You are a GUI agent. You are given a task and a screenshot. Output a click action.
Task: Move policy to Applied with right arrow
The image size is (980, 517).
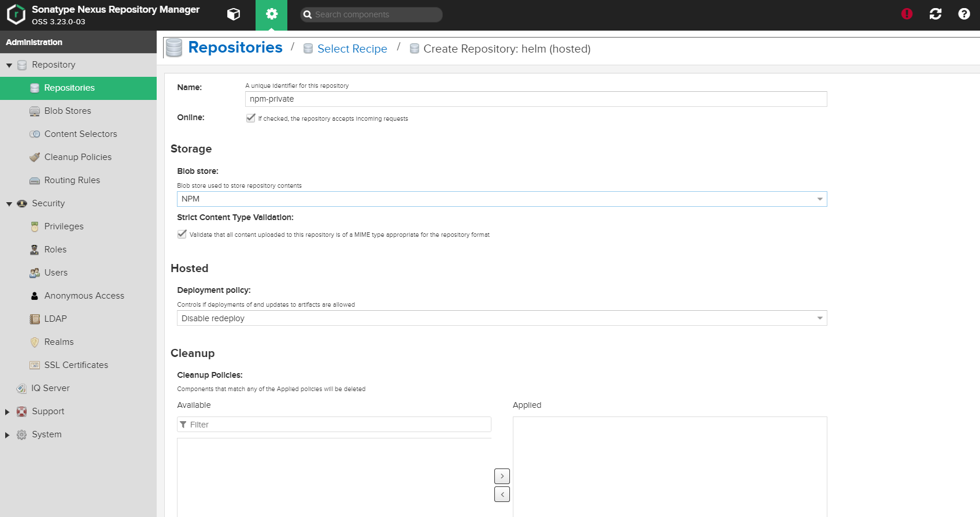click(502, 476)
